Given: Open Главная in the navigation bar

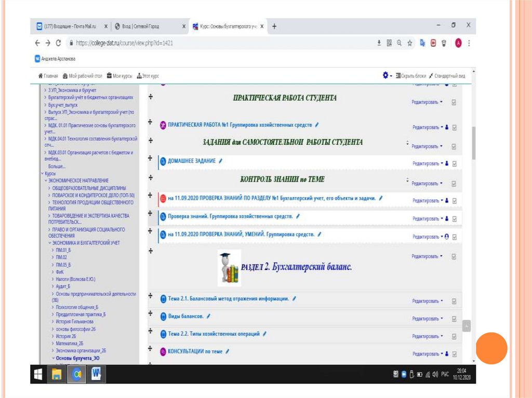Looking at the screenshot, I should [x=48, y=76].
